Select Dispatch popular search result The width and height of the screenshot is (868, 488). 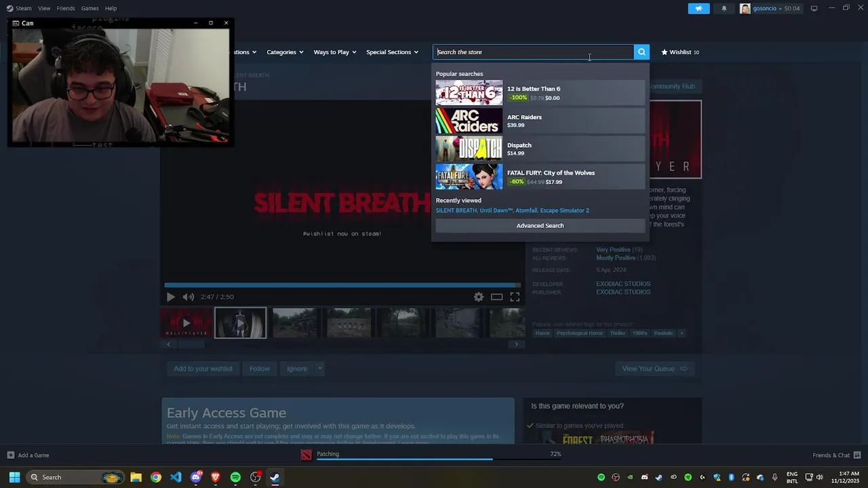click(x=540, y=149)
